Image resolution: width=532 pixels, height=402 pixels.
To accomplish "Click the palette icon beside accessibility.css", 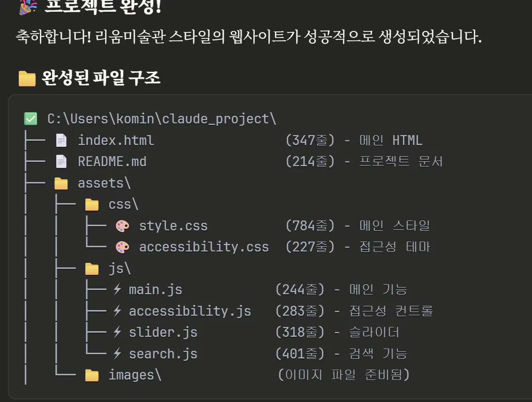I will click(122, 247).
